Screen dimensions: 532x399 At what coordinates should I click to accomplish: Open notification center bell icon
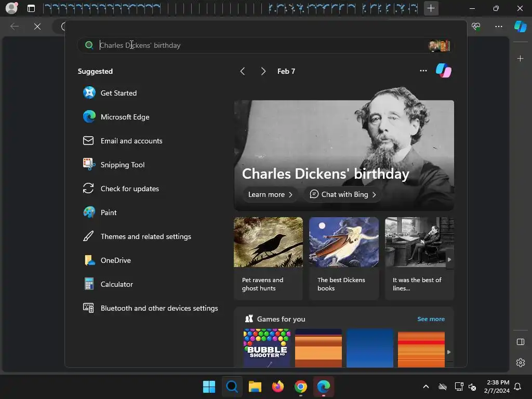pyautogui.click(x=517, y=387)
